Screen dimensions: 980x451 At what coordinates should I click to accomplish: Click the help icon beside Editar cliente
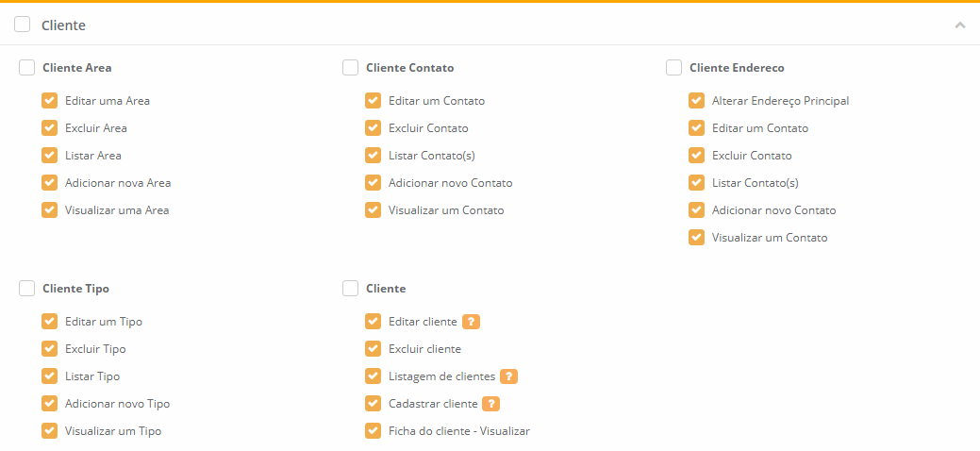(x=472, y=322)
